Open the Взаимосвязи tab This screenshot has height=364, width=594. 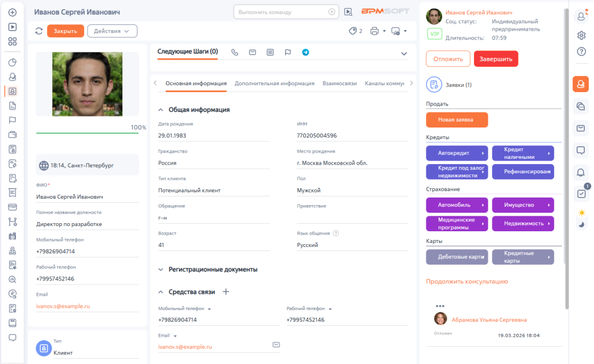[x=339, y=83]
